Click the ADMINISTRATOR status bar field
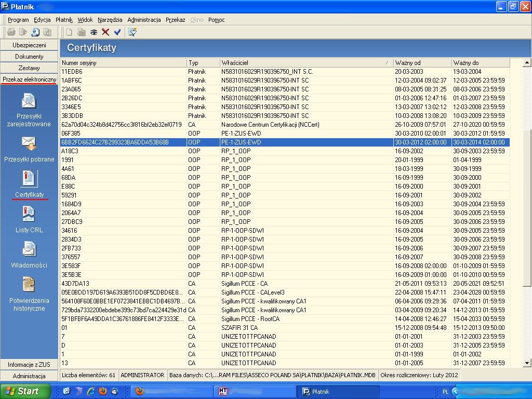 pos(142,375)
